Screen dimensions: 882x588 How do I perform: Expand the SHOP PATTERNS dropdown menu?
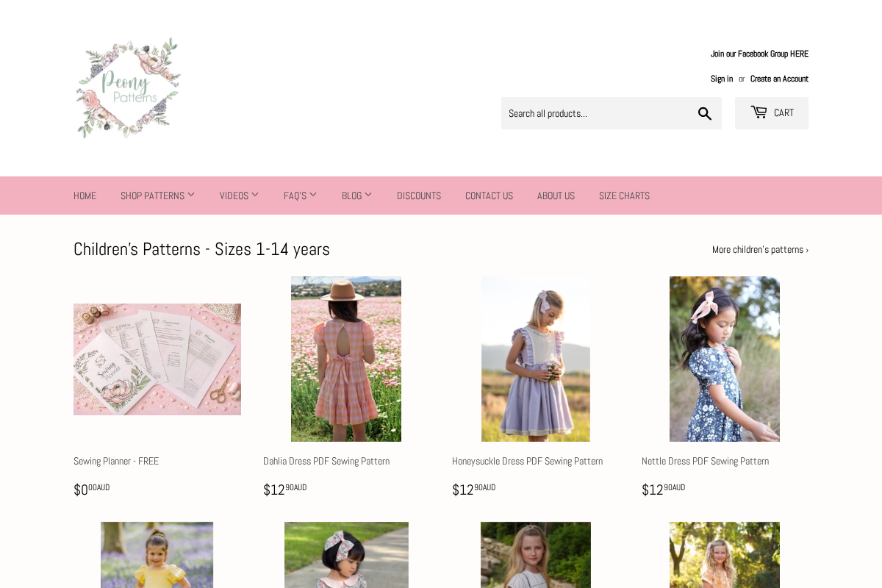(157, 196)
